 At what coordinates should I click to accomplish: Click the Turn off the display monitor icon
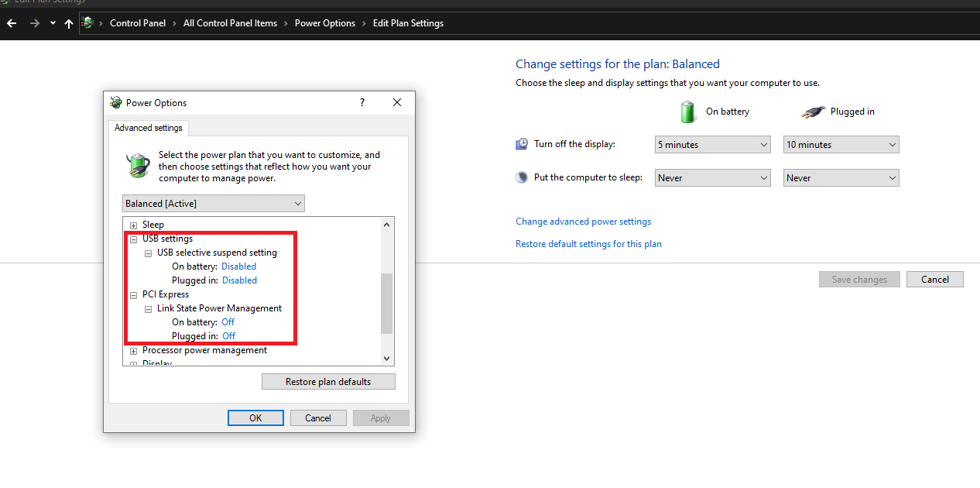[x=523, y=144]
